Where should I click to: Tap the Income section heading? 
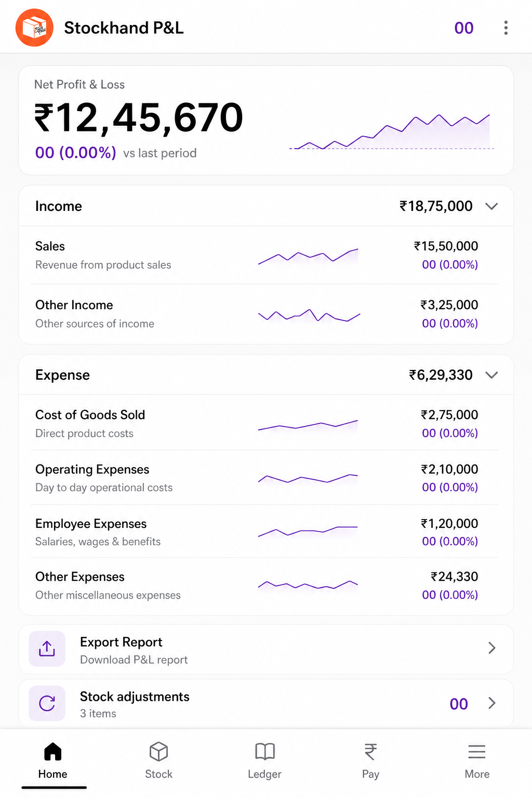click(x=59, y=206)
